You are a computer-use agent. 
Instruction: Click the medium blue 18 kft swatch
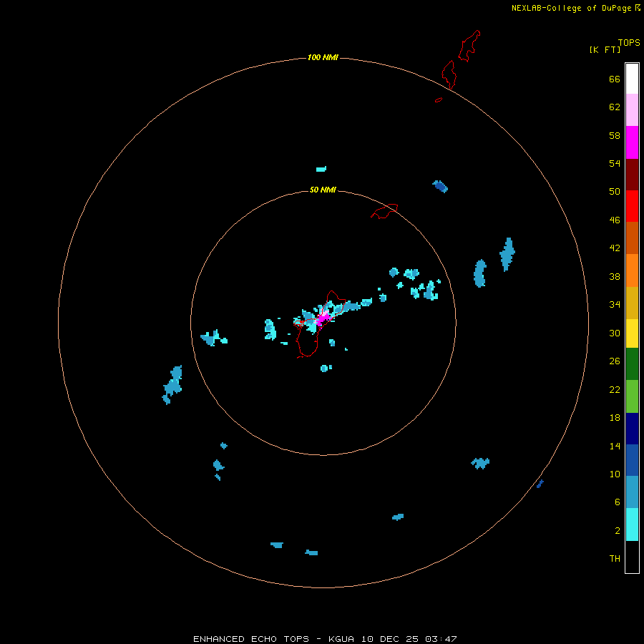(632, 460)
